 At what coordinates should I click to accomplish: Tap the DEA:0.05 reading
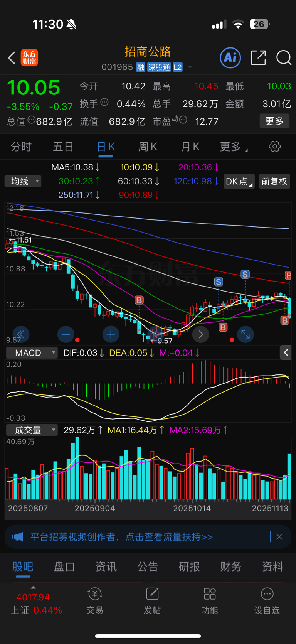pos(132,353)
